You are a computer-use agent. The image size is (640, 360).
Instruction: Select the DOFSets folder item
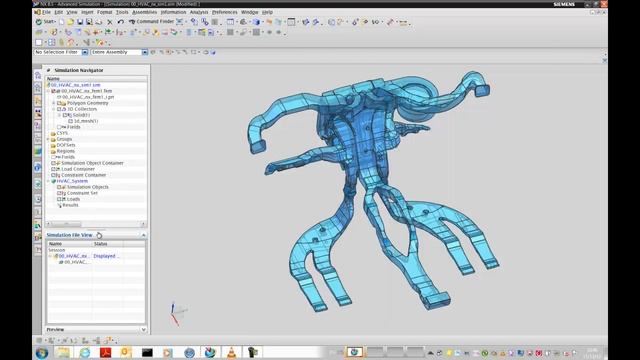point(66,145)
